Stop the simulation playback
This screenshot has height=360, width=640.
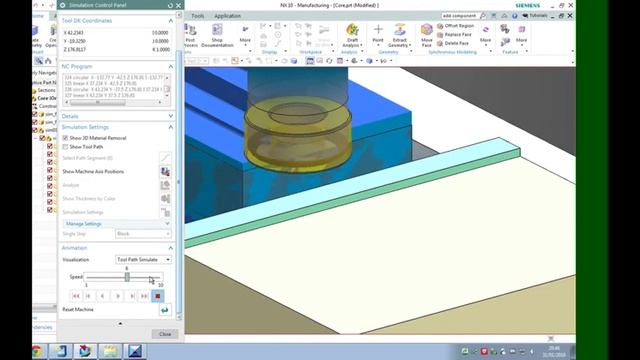coord(158,296)
